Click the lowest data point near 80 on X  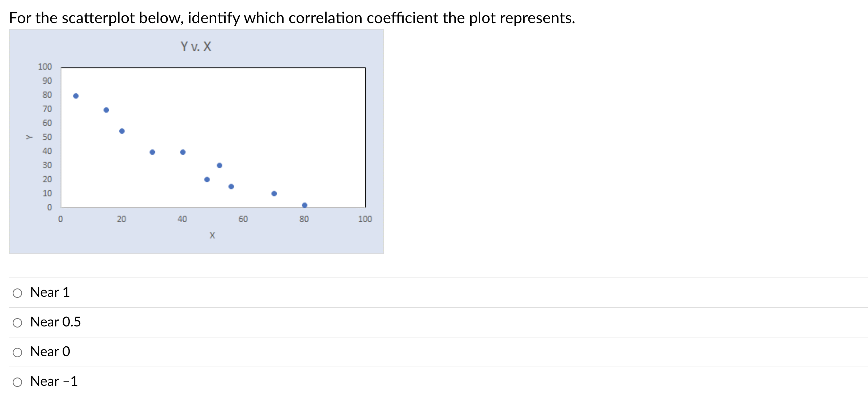305,204
